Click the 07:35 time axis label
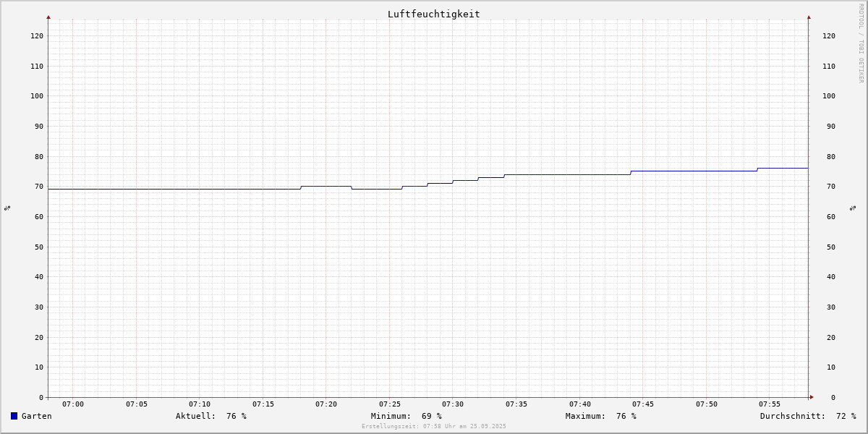The height and width of the screenshot is (434, 868). tap(516, 404)
